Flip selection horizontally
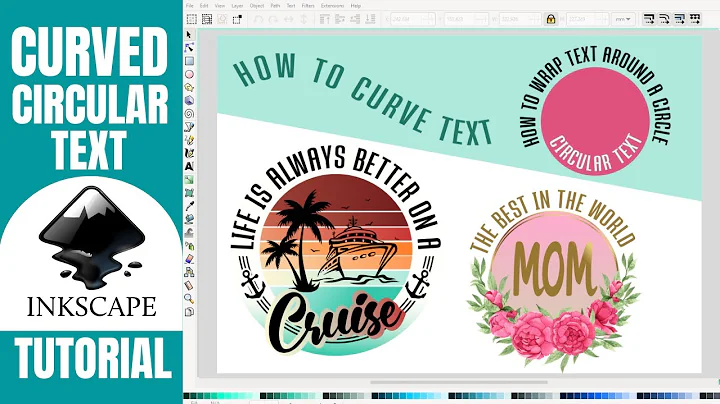 point(289,19)
